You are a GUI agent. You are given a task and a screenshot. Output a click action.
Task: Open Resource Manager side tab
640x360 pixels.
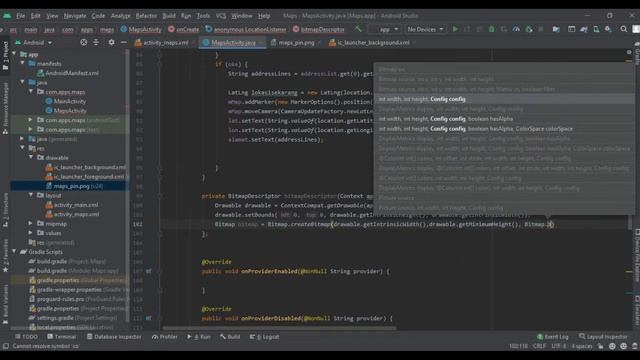pos(5,108)
